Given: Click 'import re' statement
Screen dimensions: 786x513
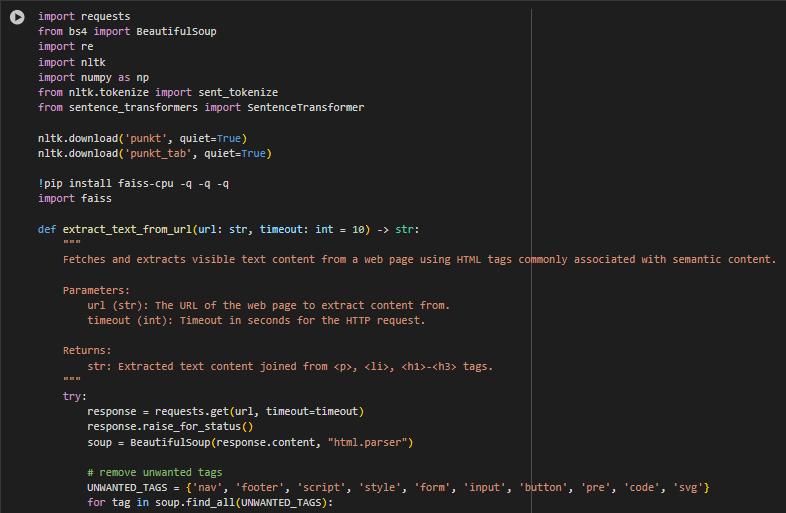Looking at the screenshot, I should click(66, 47).
